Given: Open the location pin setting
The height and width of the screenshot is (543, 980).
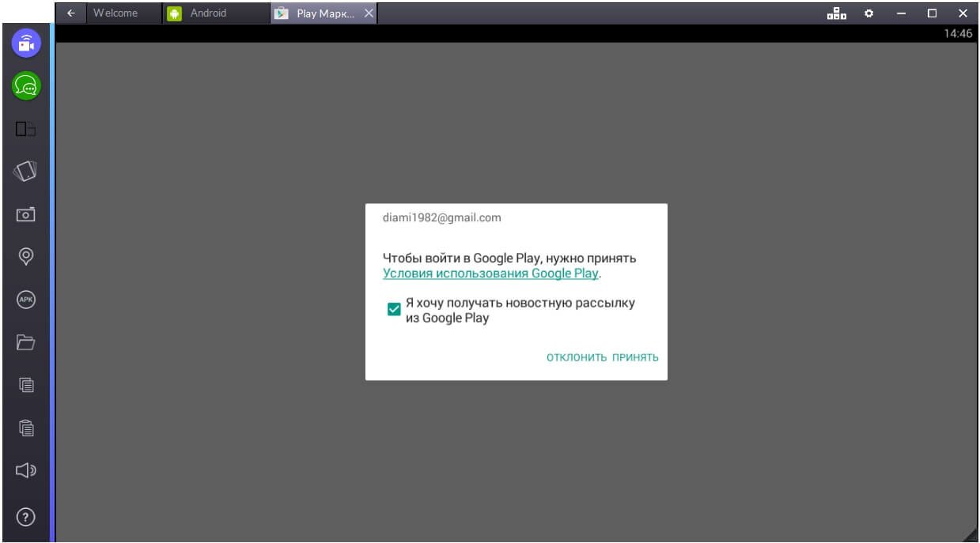Looking at the screenshot, I should [x=26, y=256].
